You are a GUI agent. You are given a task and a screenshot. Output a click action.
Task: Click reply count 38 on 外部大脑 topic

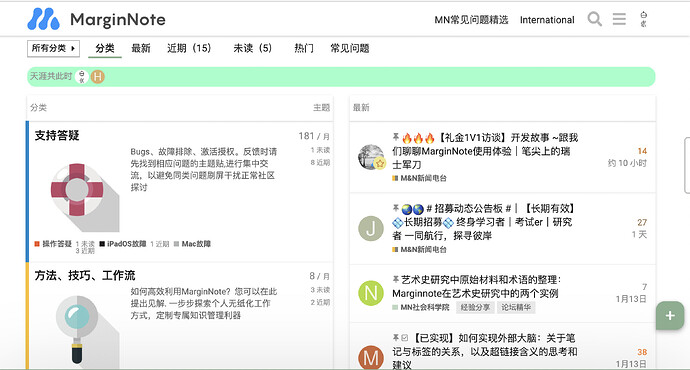tap(642, 352)
